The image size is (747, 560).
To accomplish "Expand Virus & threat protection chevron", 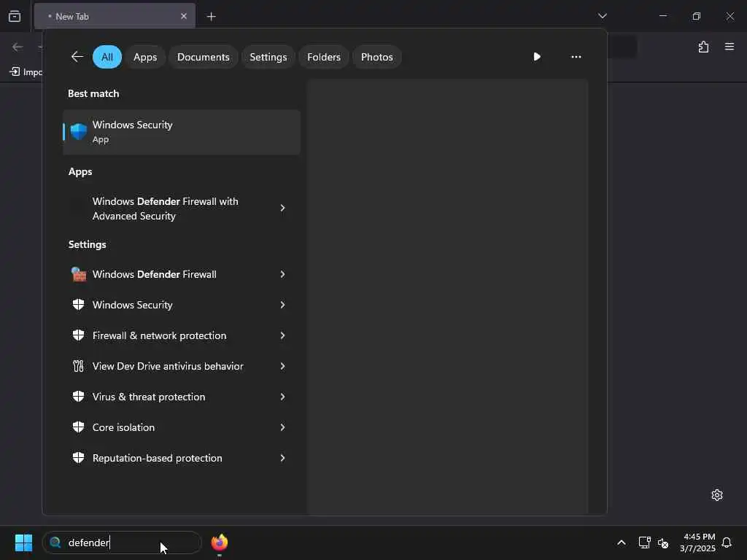I will click(x=282, y=396).
